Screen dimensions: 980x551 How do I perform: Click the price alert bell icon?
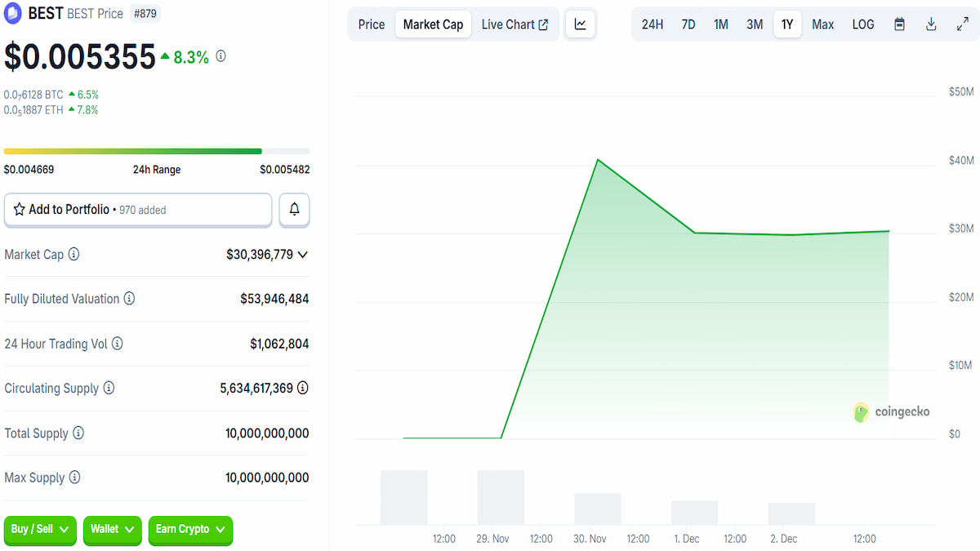294,210
